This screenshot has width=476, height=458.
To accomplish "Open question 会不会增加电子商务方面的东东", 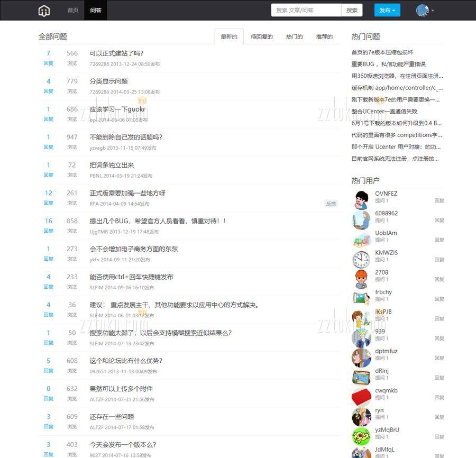I will click(134, 249).
